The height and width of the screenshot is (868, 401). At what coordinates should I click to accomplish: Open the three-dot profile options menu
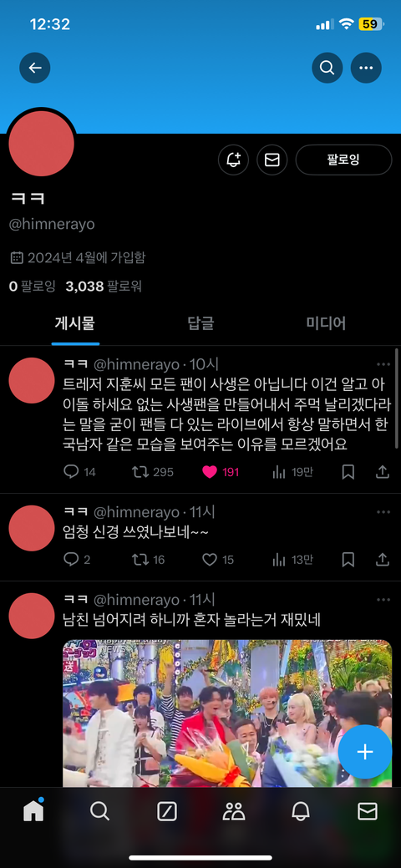click(366, 69)
